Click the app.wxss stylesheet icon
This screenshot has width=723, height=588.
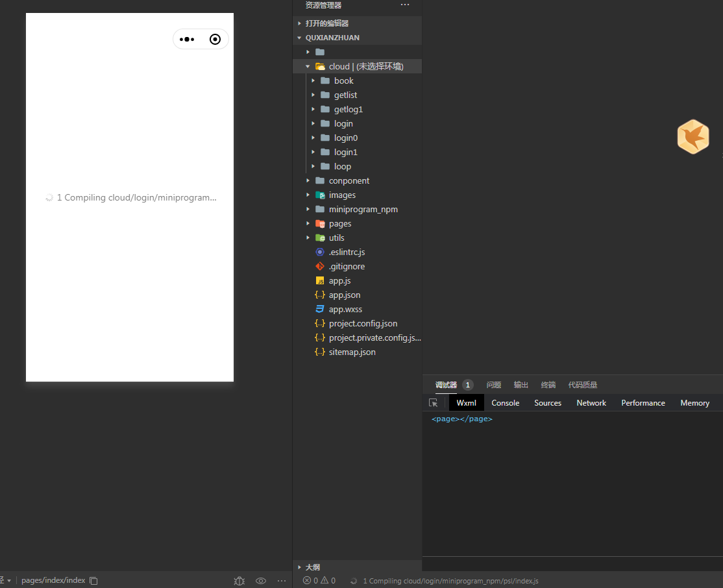(x=319, y=309)
